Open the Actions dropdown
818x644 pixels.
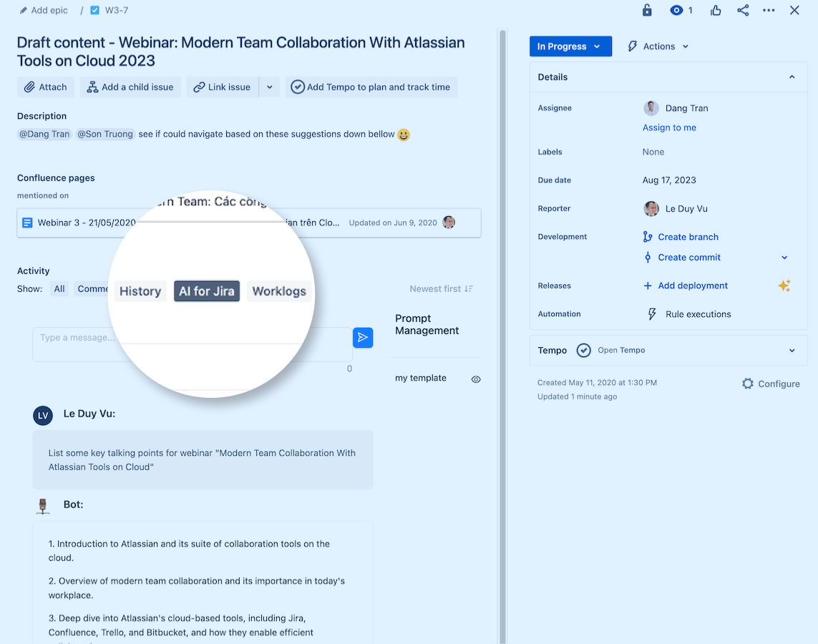point(658,47)
